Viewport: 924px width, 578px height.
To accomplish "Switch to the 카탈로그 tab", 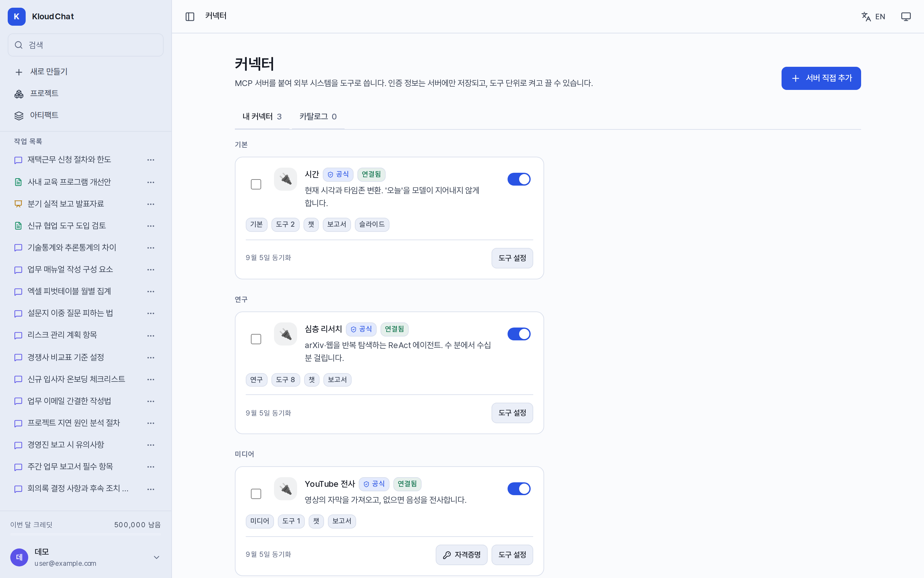I will click(x=318, y=117).
